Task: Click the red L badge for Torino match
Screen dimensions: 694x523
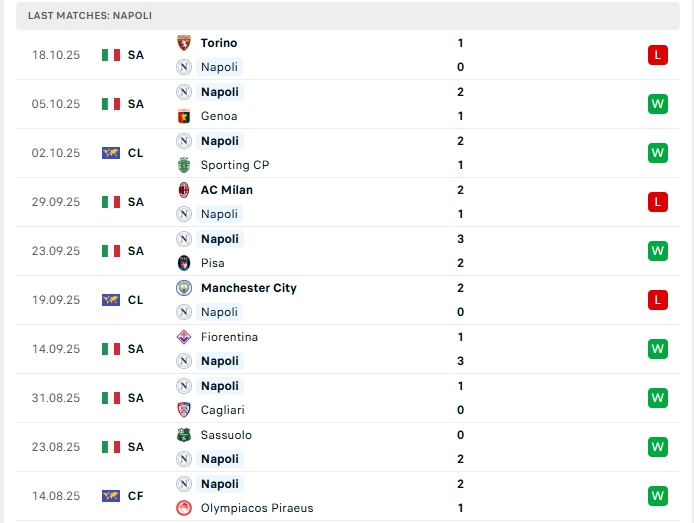Action: (x=657, y=55)
